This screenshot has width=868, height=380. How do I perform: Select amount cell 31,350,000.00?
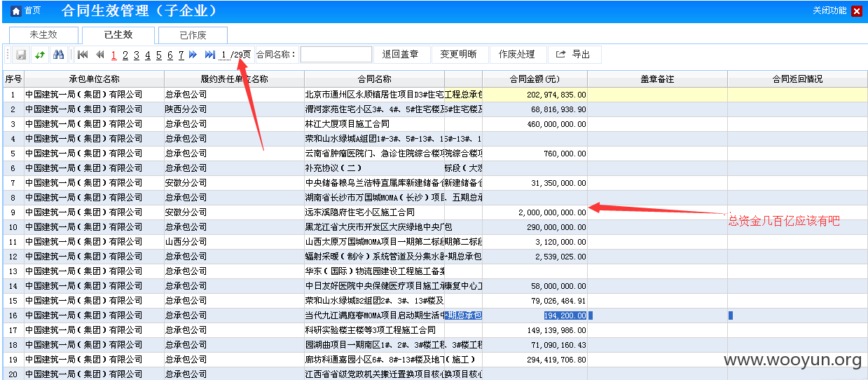click(535, 182)
